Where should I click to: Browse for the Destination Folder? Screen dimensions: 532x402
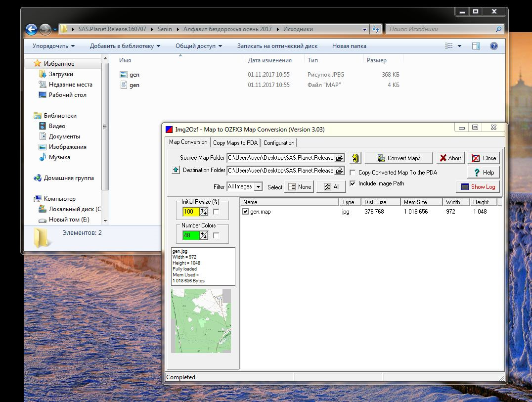click(339, 171)
